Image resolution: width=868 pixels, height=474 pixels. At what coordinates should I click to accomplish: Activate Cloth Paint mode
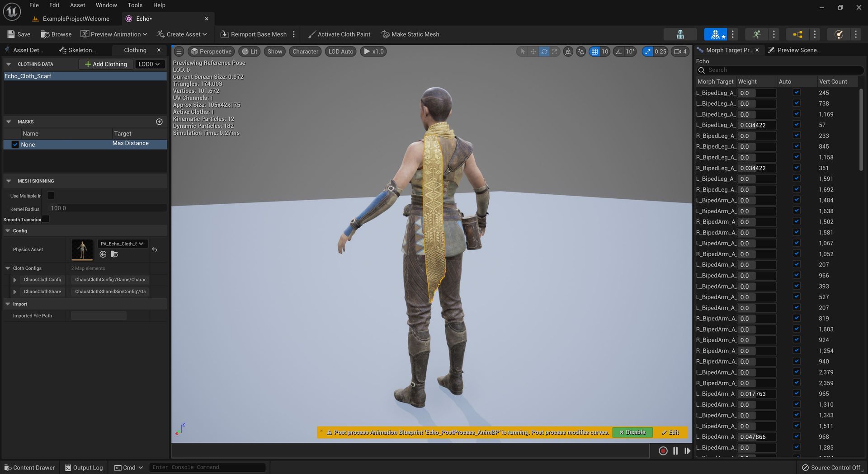339,34
